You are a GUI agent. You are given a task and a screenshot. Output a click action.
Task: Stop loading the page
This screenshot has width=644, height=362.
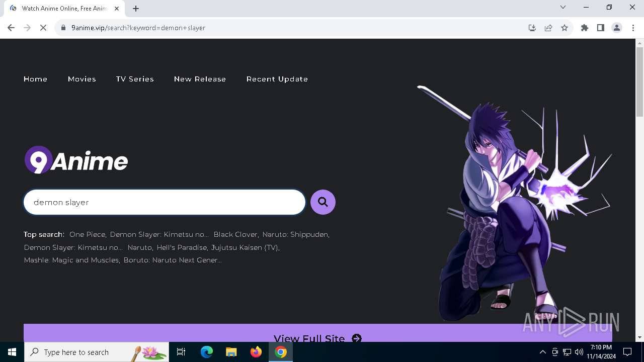click(x=43, y=28)
